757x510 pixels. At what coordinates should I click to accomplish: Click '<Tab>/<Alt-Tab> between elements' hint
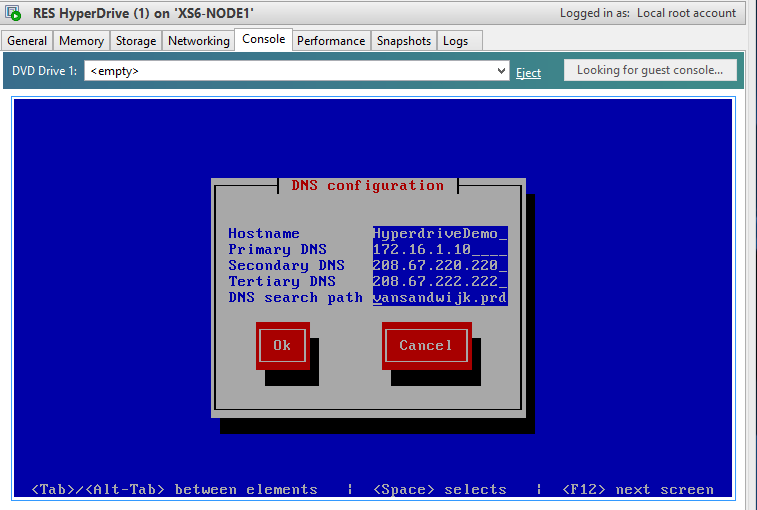(x=174, y=490)
